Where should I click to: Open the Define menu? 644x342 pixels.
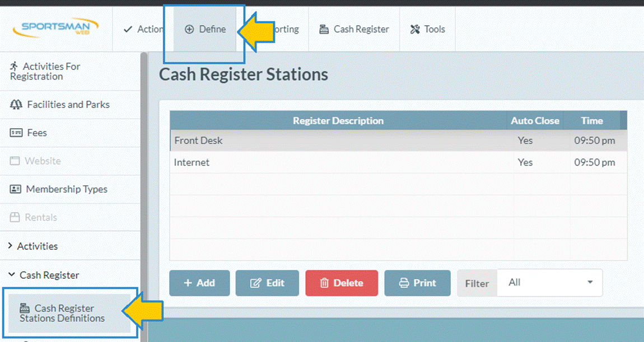pos(206,29)
